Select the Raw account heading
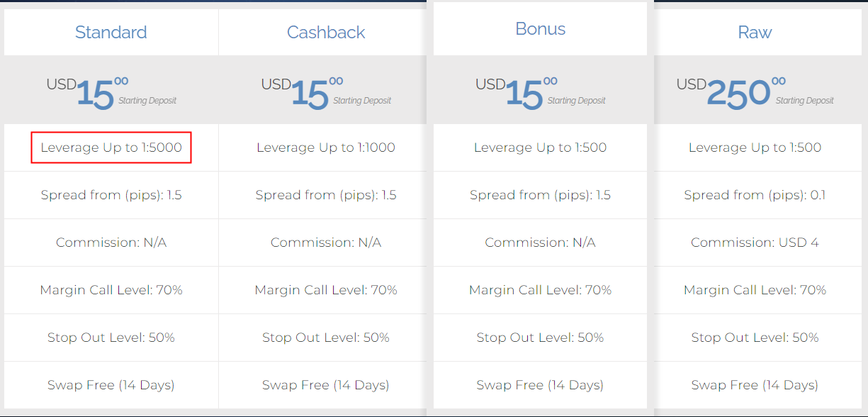Viewport: 868px width, 417px height. [x=755, y=32]
